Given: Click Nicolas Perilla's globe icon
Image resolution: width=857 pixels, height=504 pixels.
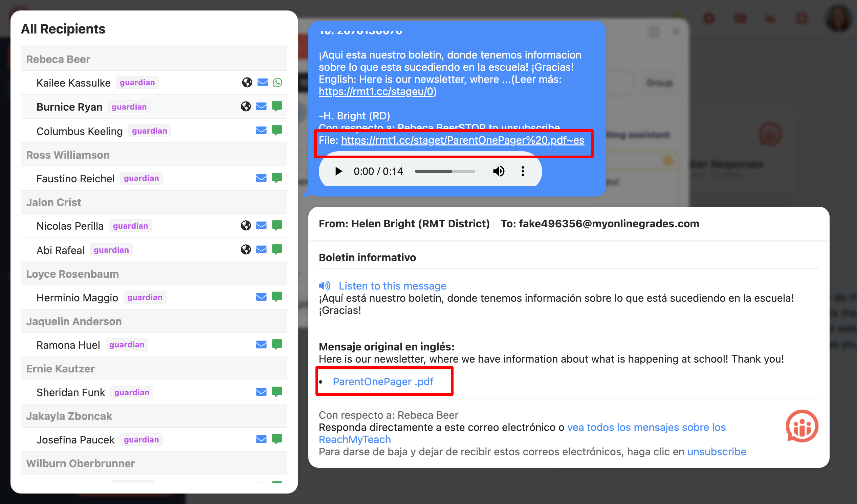Looking at the screenshot, I should (x=245, y=226).
